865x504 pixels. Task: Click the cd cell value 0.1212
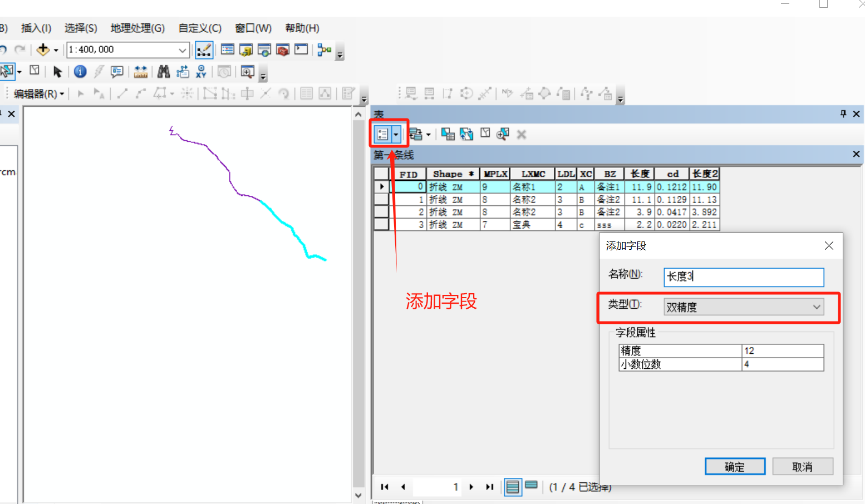[672, 187]
